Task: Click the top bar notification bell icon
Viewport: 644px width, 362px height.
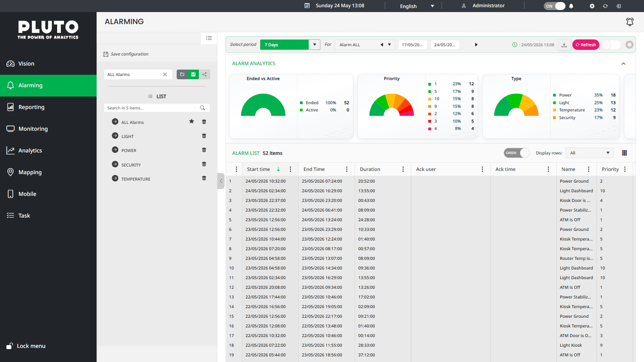Action: (x=571, y=6)
